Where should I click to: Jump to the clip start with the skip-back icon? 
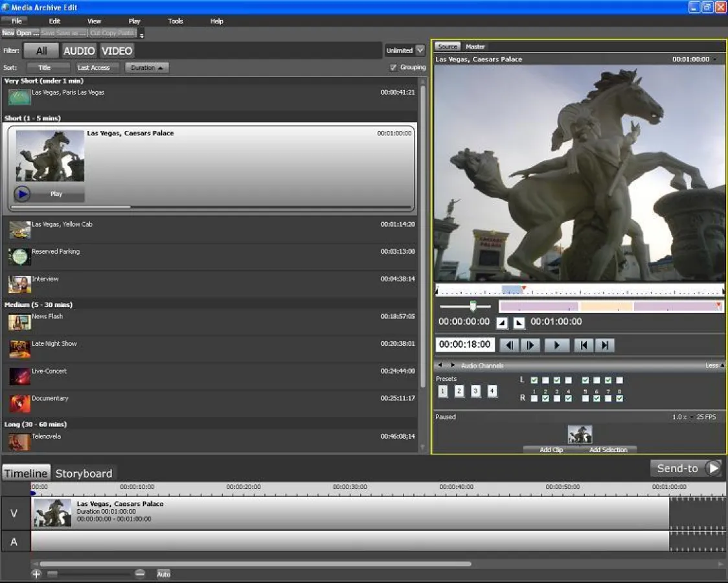[584, 345]
